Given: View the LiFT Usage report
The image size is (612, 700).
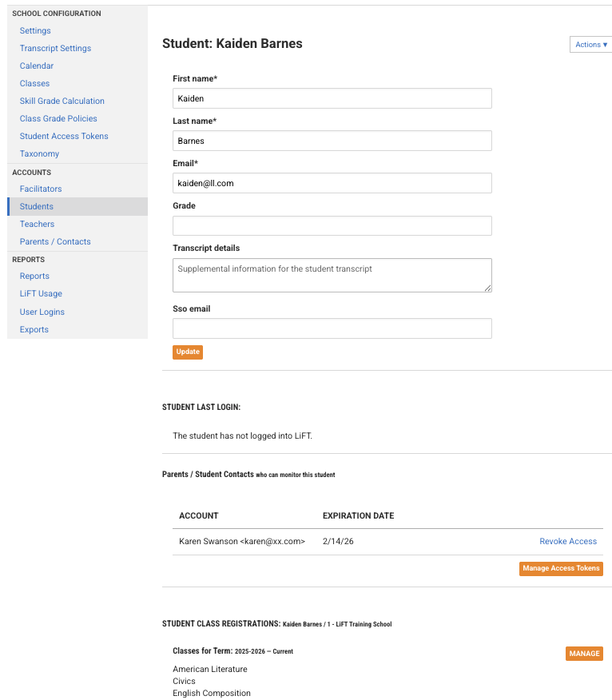Looking at the screenshot, I should (41, 293).
